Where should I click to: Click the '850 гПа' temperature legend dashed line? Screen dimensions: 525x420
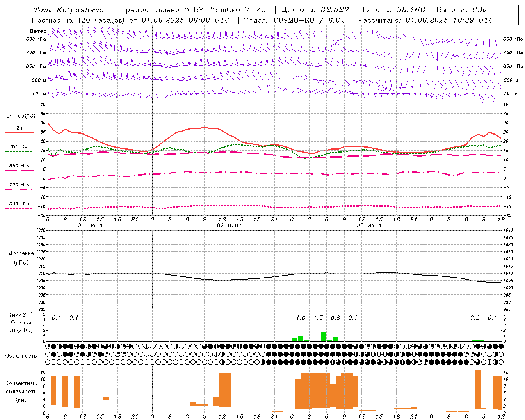click(x=18, y=170)
